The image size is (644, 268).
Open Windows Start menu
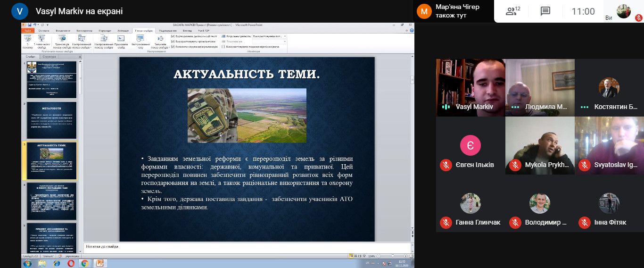click(27, 263)
